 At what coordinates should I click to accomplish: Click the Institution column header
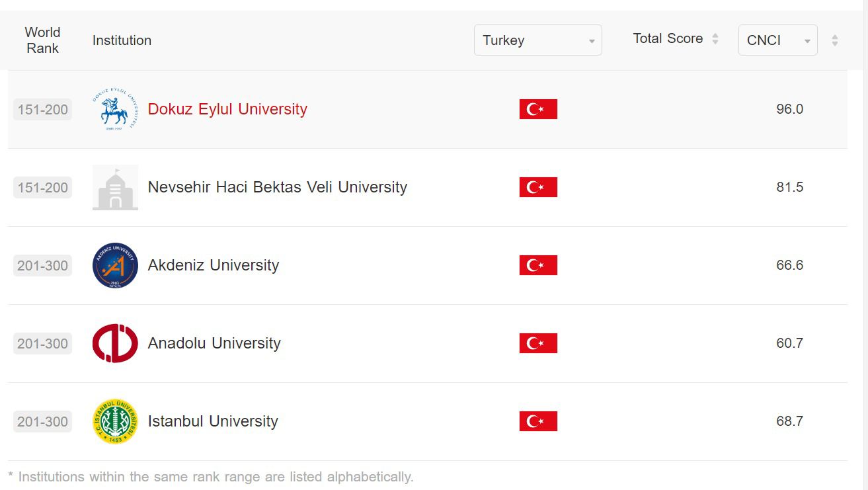tap(122, 40)
